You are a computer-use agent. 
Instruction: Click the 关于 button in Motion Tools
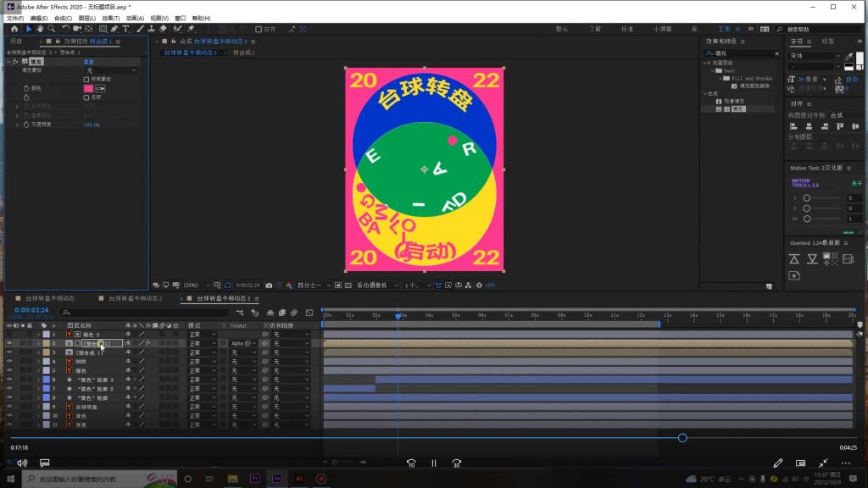click(x=856, y=183)
